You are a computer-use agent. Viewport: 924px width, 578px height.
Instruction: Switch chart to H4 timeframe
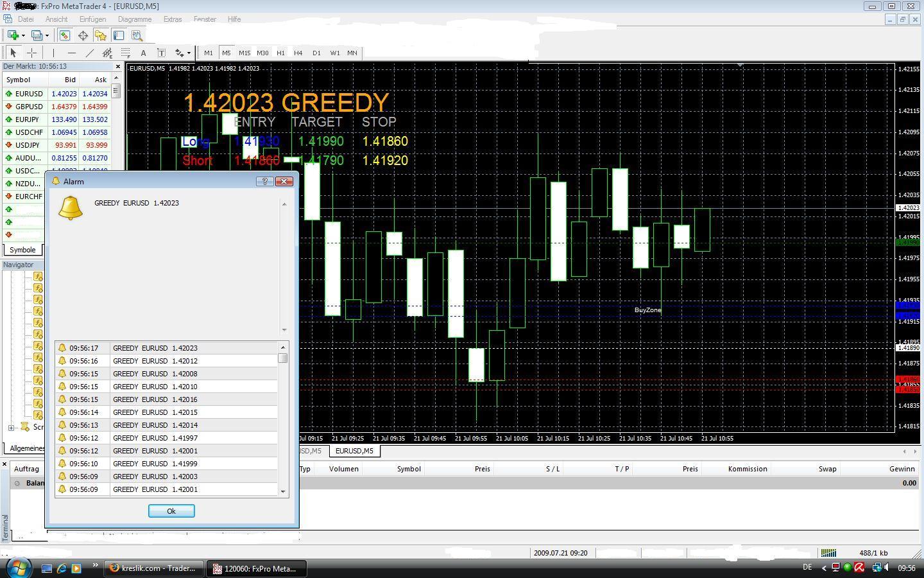click(298, 53)
